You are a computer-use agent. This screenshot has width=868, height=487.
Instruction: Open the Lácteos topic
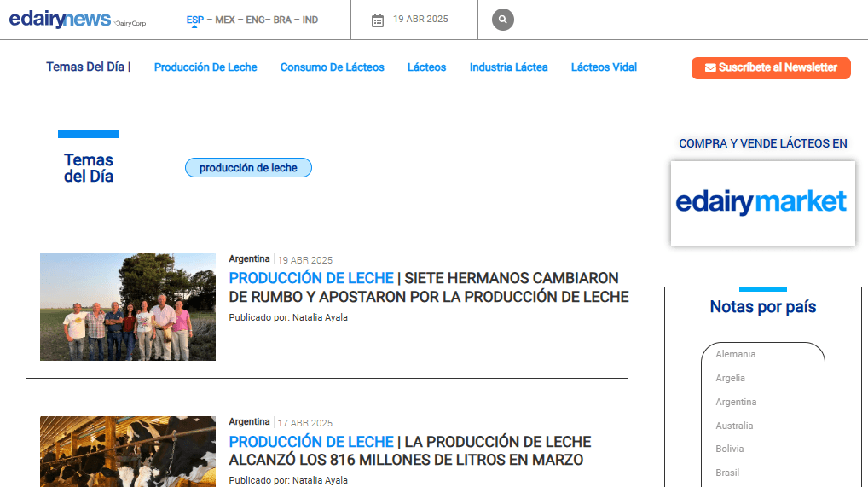[x=427, y=67]
